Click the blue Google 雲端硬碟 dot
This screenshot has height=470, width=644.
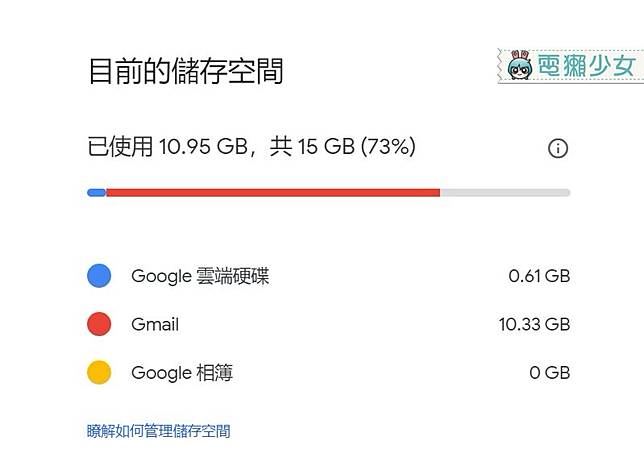pos(99,276)
